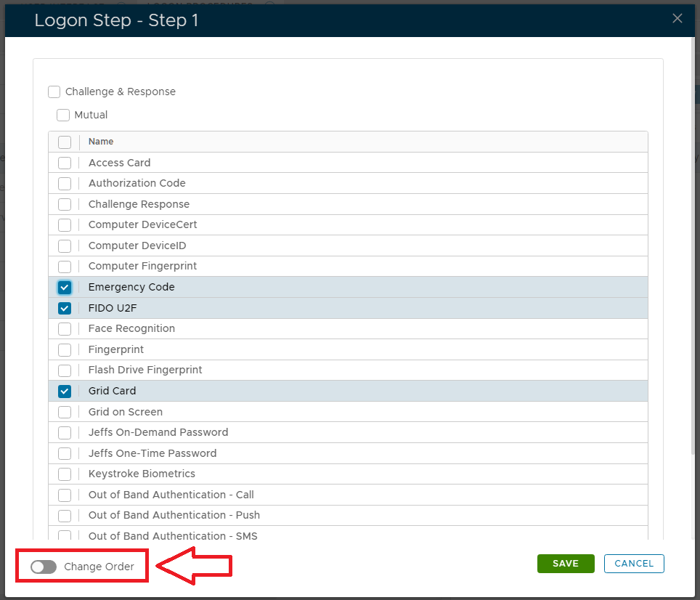Check Out of Band Authentication - Push
Screen dimensions: 700x600
click(x=65, y=515)
